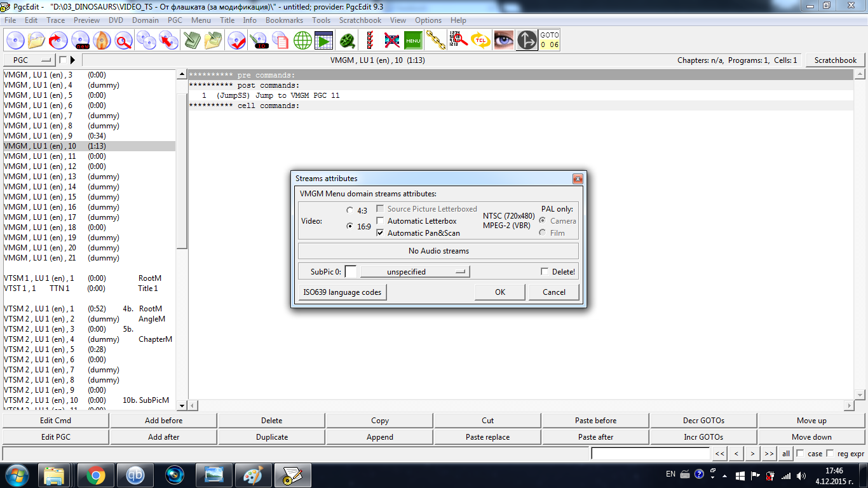The height and width of the screenshot is (488, 868).
Task: Click the Incr GOTOs button
Action: 703,437
